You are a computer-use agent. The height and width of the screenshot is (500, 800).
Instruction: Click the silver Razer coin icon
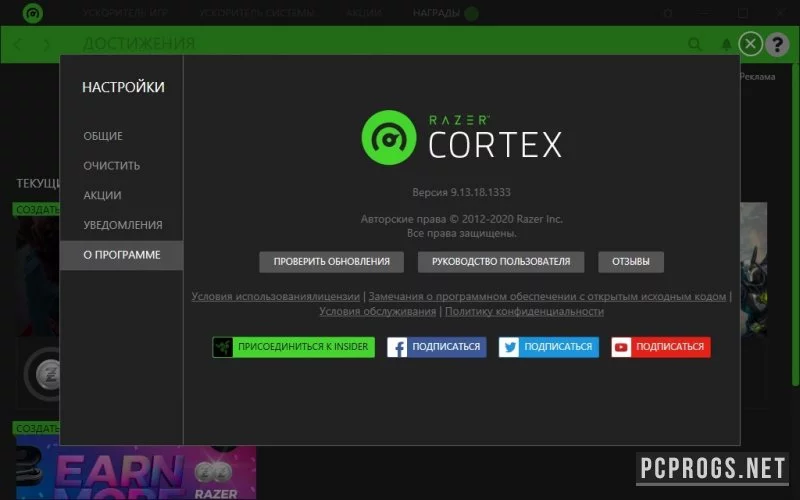tap(48, 376)
